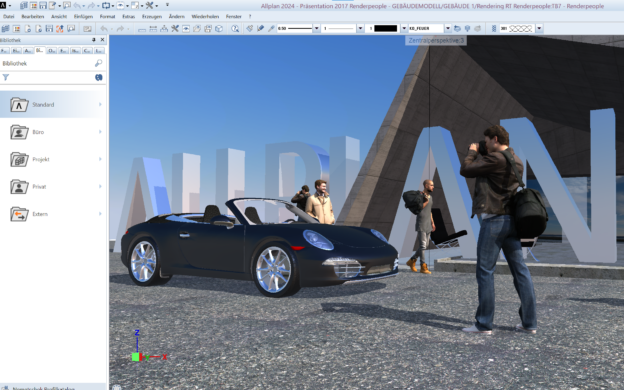Click the red import/export icon in the toolbar
The width and height of the screenshot is (624, 390).
click(x=60, y=28)
